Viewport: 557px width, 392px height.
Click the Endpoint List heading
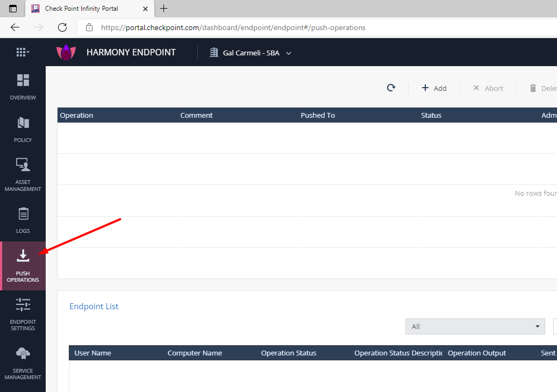(94, 307)
